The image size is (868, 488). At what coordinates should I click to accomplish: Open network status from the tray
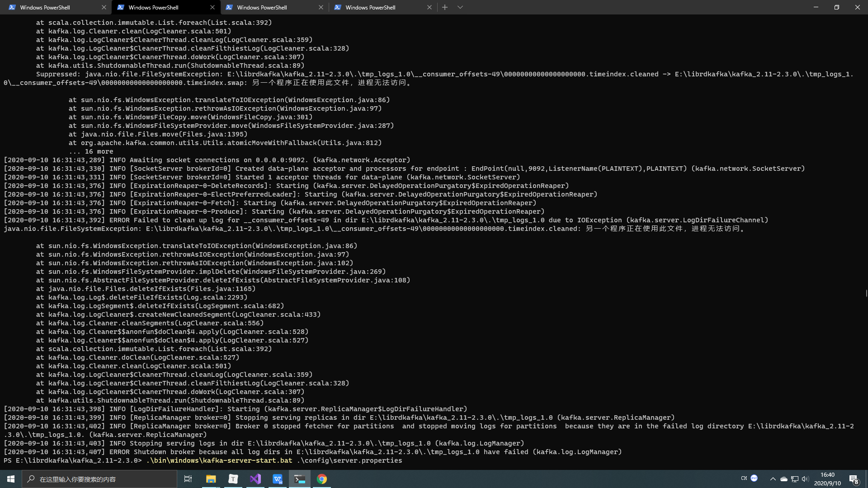[794, 479]
